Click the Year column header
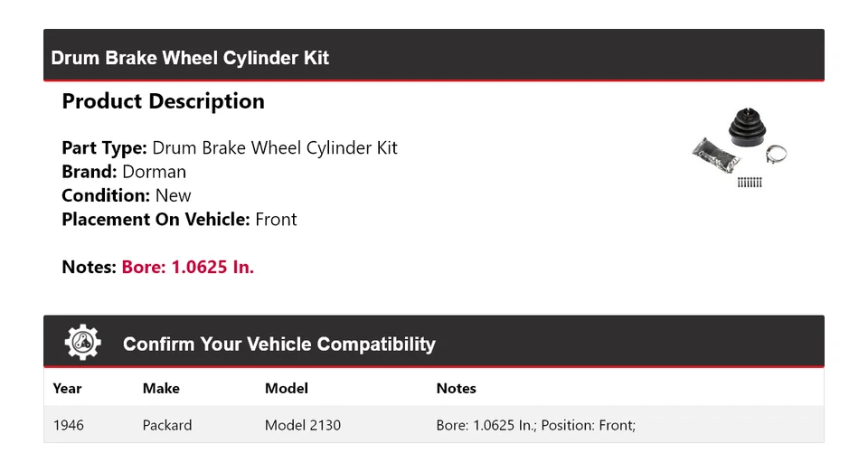The image size is (868, 472). (x=67, y=388)
